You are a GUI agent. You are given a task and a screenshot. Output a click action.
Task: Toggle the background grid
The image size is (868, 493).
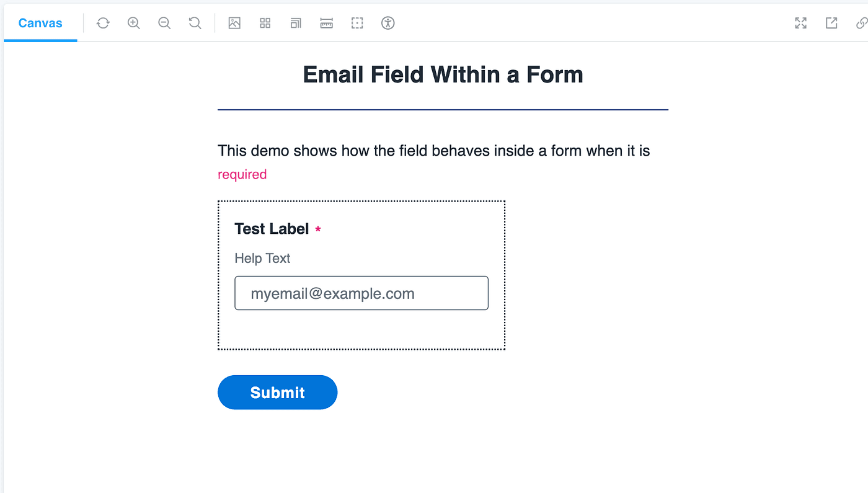[x=265, y=24]
